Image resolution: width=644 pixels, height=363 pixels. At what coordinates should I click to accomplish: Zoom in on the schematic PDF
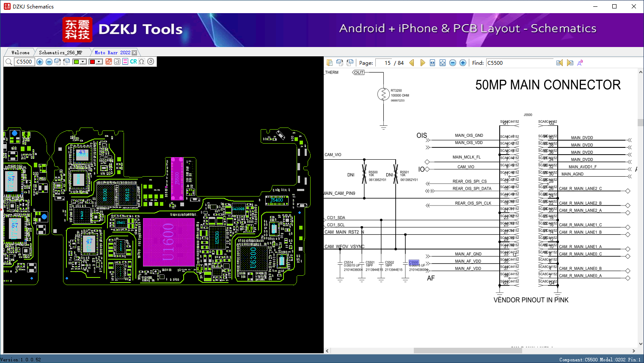click(463, 63)
